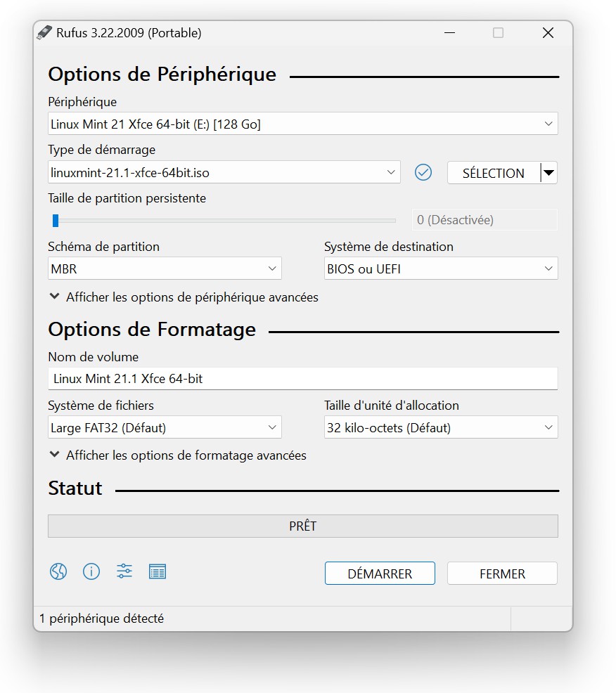
Task: Open the Système de fichiers dropdown
Action: point(165,427)
